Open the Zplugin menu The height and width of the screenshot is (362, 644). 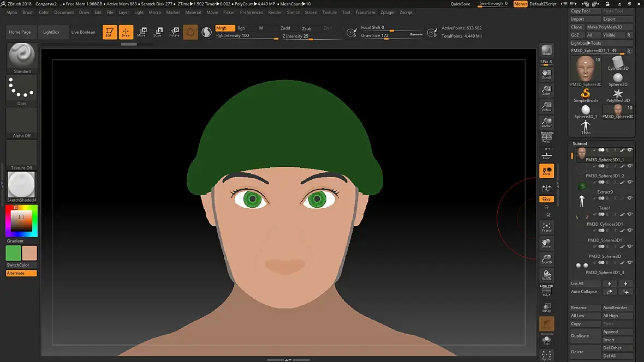point(387,12)
